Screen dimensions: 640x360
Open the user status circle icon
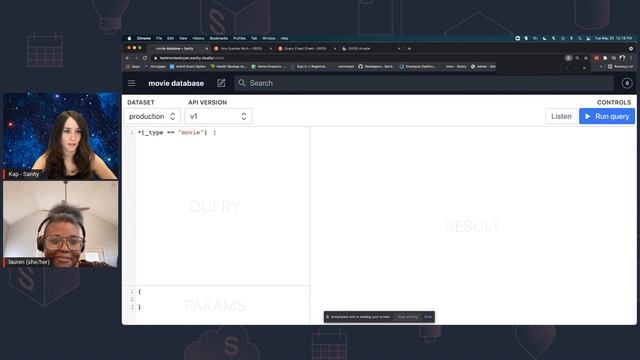(627, 83)
